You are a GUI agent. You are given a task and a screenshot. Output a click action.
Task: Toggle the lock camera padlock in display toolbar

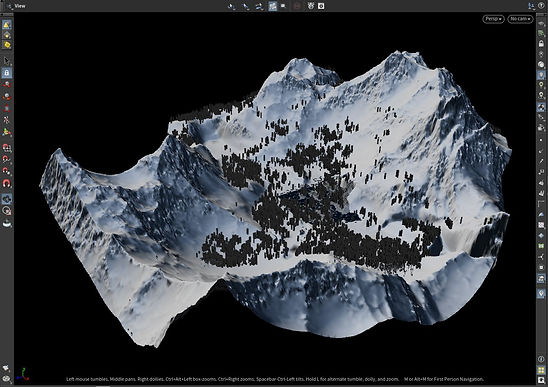[541, 44]
